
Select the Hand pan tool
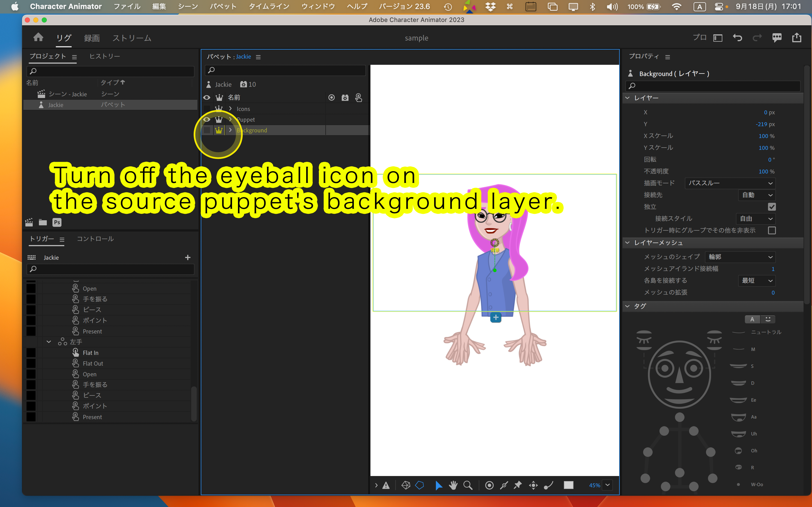coord(453,485)
